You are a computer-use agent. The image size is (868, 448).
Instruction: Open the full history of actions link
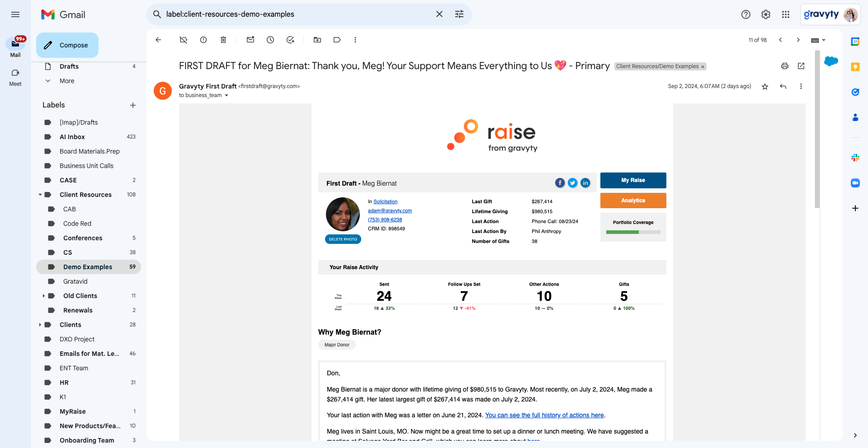click(x=544, y=415)
